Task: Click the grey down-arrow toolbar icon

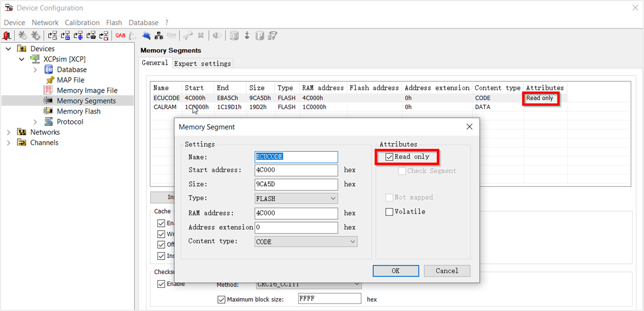Action: [x=247, y=36]
